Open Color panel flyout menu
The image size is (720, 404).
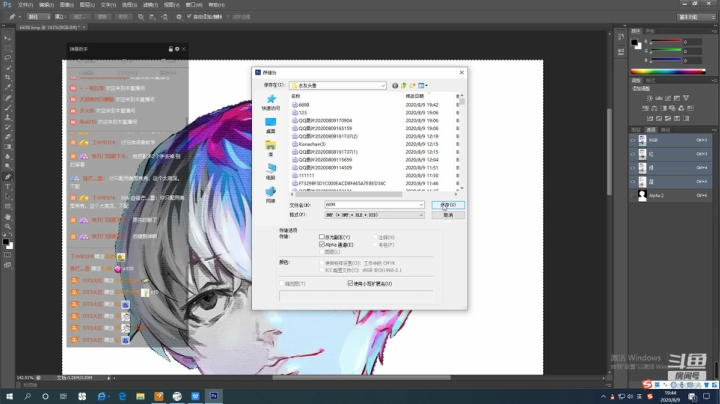[x=714, y=31]
